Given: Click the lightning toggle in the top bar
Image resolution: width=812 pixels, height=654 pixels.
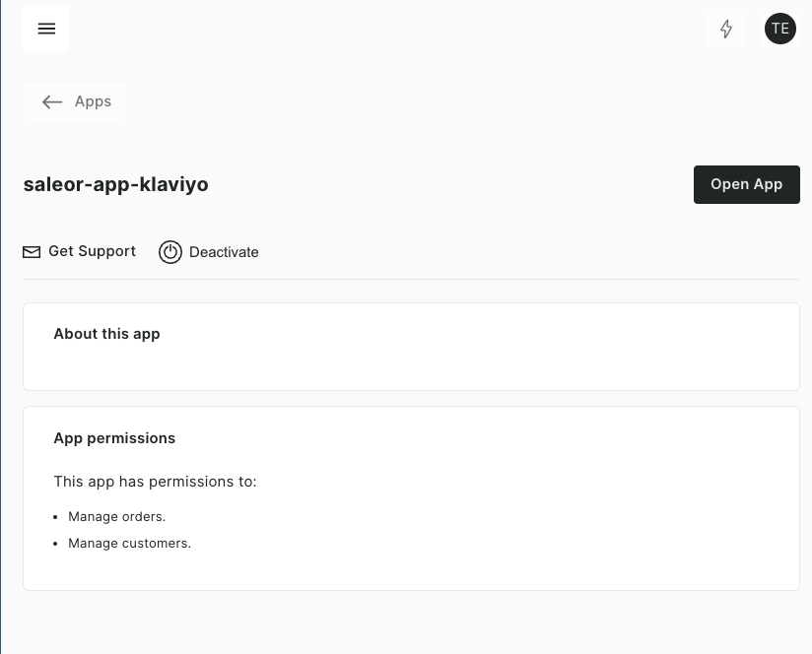Looking at the screenshot, I should (726, 29).
